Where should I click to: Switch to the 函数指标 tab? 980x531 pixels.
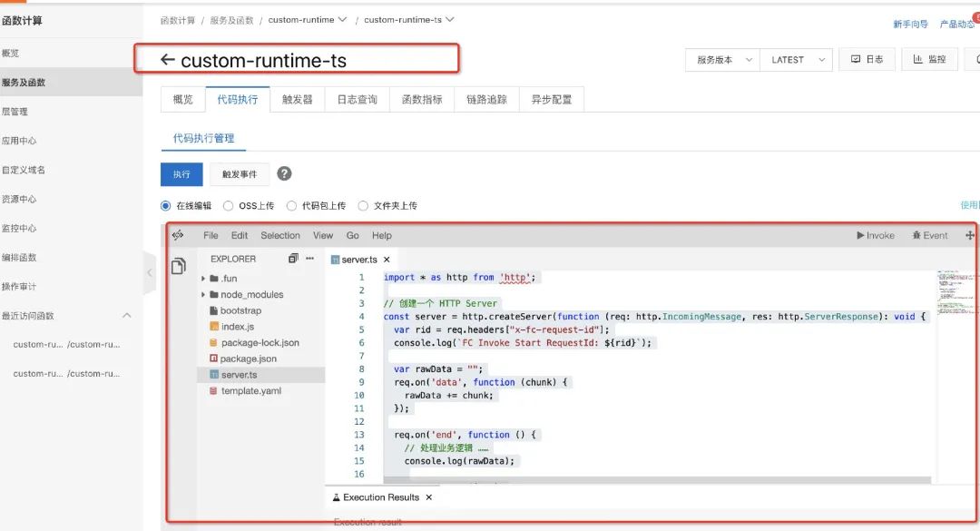coord(422,100)
